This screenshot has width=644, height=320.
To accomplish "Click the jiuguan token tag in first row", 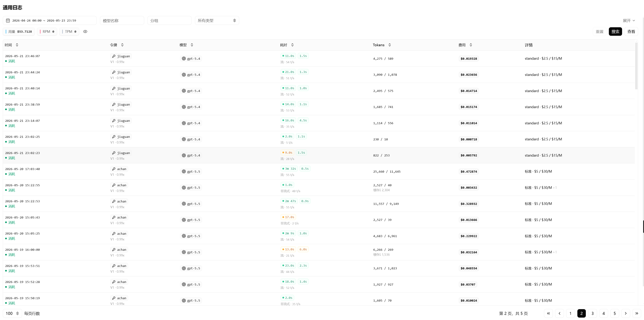I will click(x=121, y=56).
